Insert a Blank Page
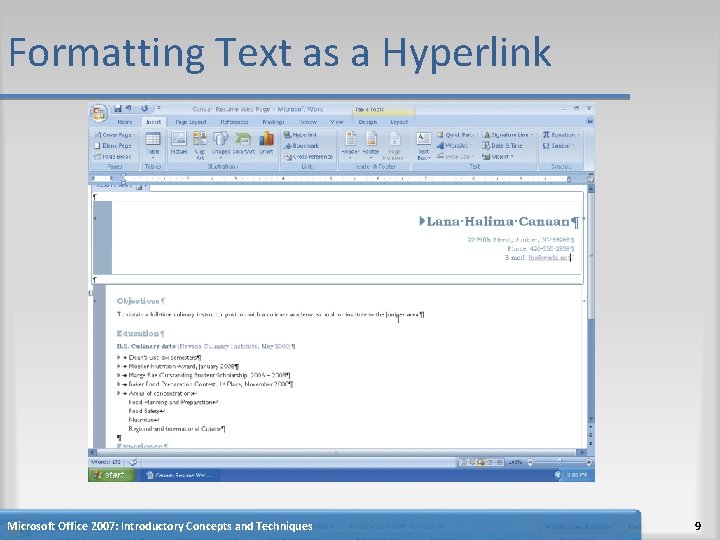 (113, 146)
